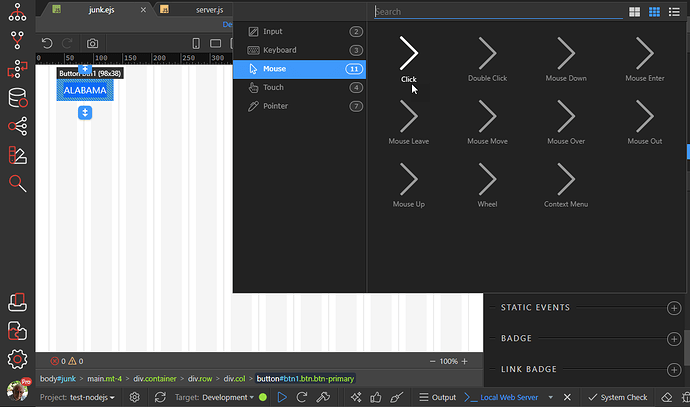The width and height of the screenshot is (690, 407).
Task: Run the System Check
Action: point(618,397)
